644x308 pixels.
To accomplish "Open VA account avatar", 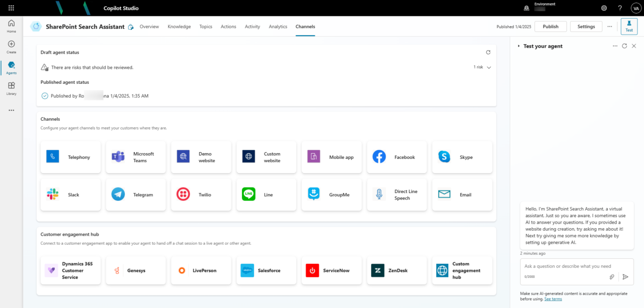I will (635, 8).
